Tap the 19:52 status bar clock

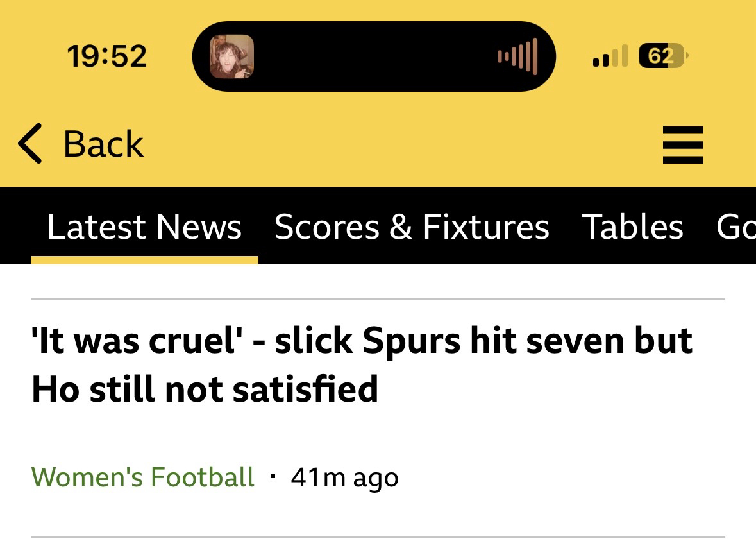106,56
